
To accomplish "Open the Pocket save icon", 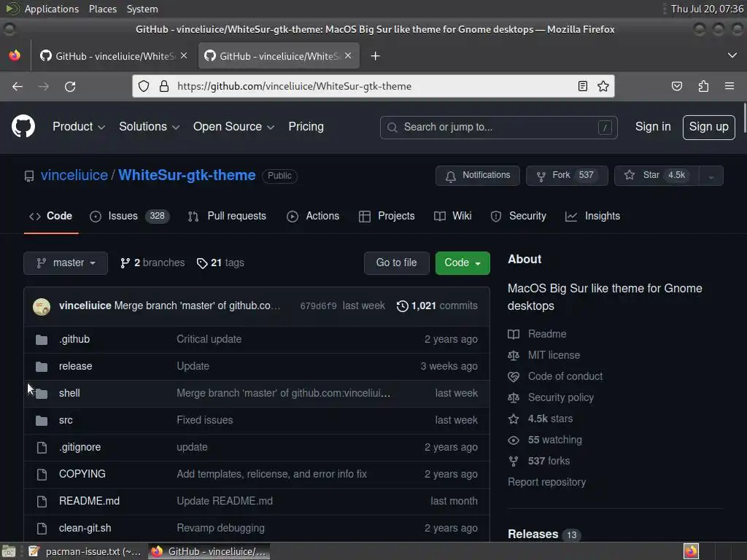I will click(676, 86).
